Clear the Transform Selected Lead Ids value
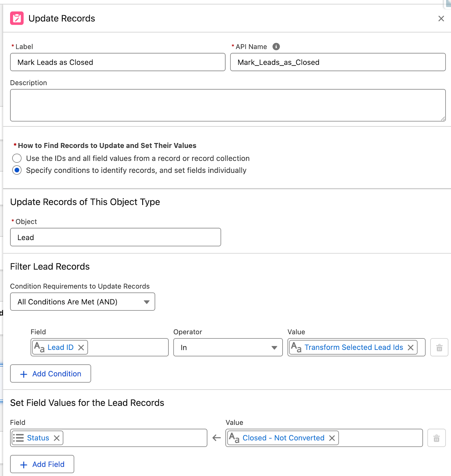Screen dimensions: 451x476 click(x=411, y=347)
